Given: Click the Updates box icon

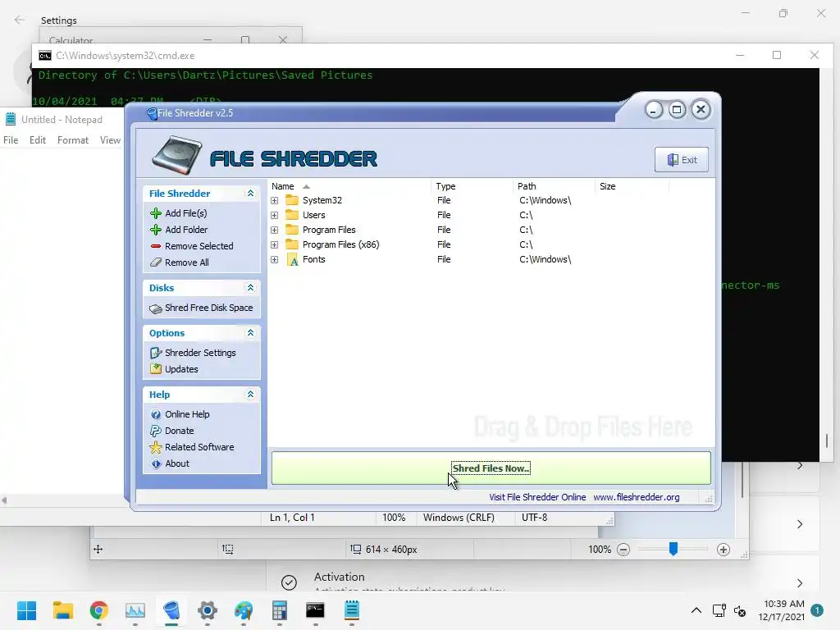Looking at the screenshot, I should [156, 369].
